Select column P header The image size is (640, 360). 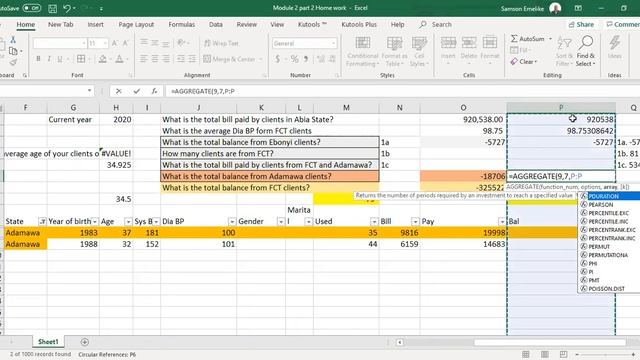click(561, 107)
